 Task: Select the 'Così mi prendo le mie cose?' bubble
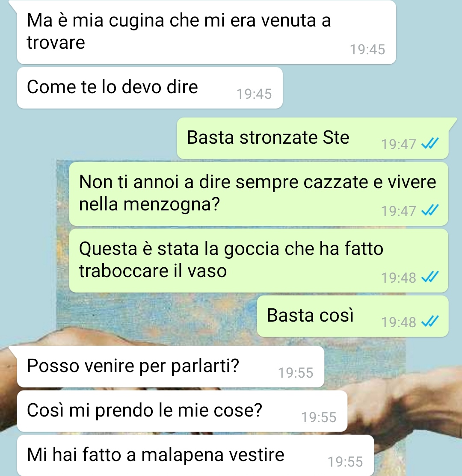(182, 411)
